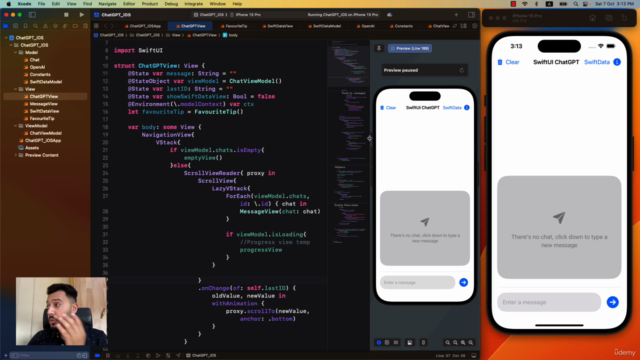Run the project with the play button

tap(82, 15)
